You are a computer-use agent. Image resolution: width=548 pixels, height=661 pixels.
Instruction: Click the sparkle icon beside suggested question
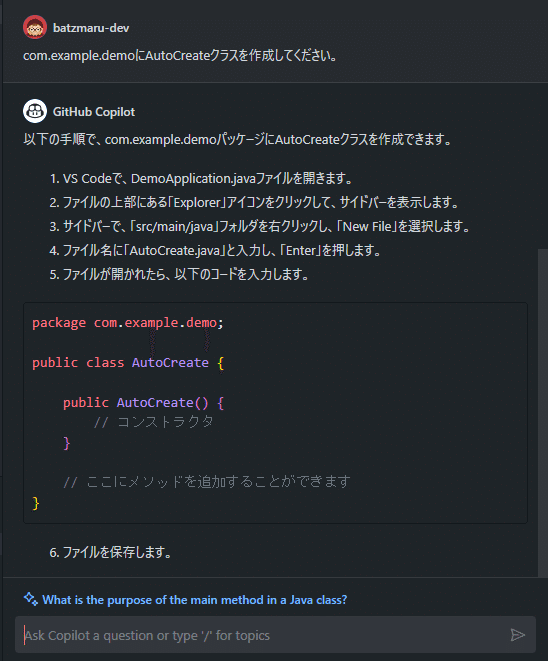click(30, 599)
